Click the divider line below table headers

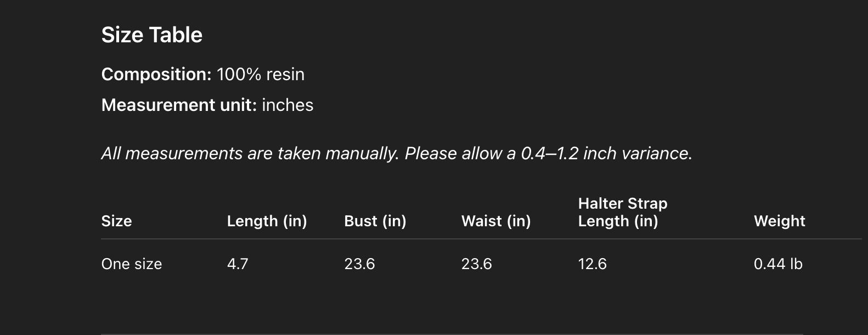click(481, 239)
